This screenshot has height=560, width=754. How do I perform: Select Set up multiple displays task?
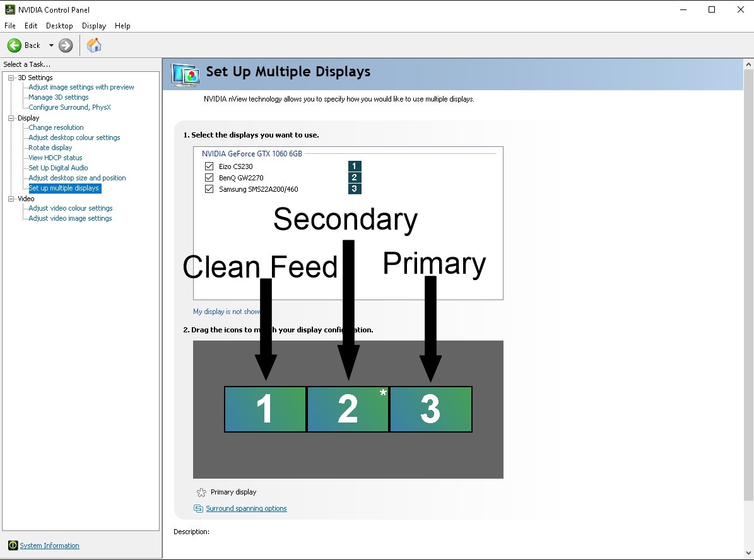65,188
